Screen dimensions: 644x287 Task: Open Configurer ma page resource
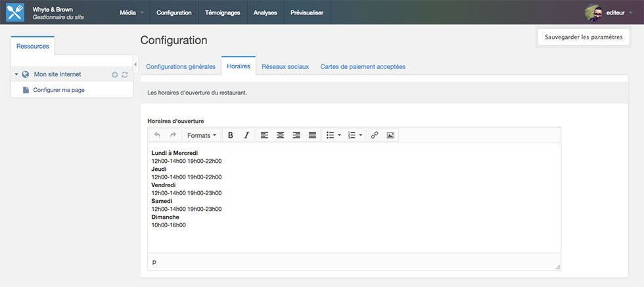click(x=58, y=90)
